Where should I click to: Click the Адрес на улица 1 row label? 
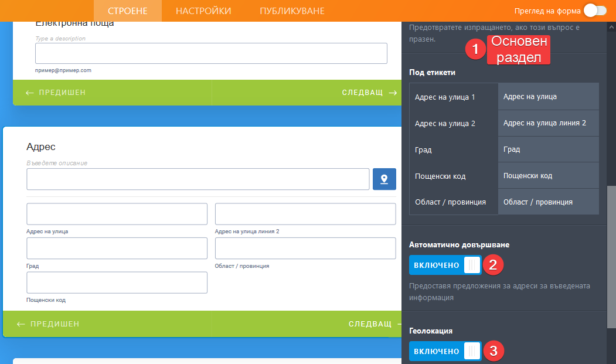coord(445,97)
